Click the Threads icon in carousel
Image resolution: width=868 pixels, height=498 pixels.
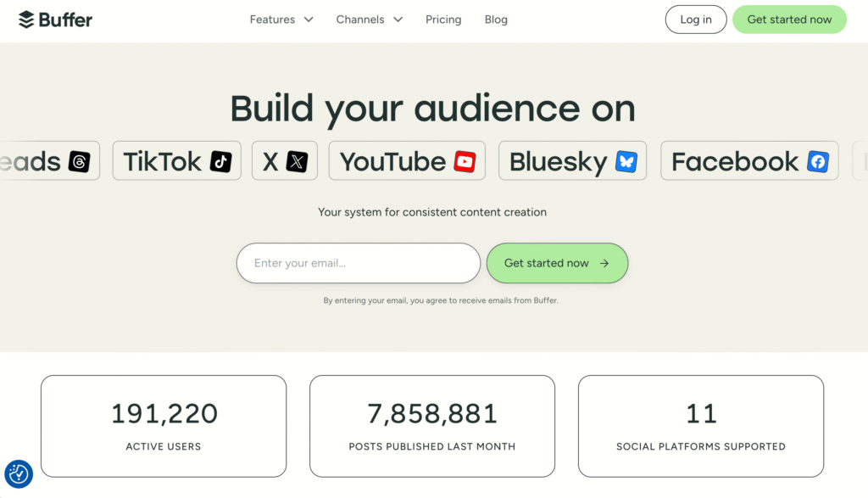(x=79, y=161)
